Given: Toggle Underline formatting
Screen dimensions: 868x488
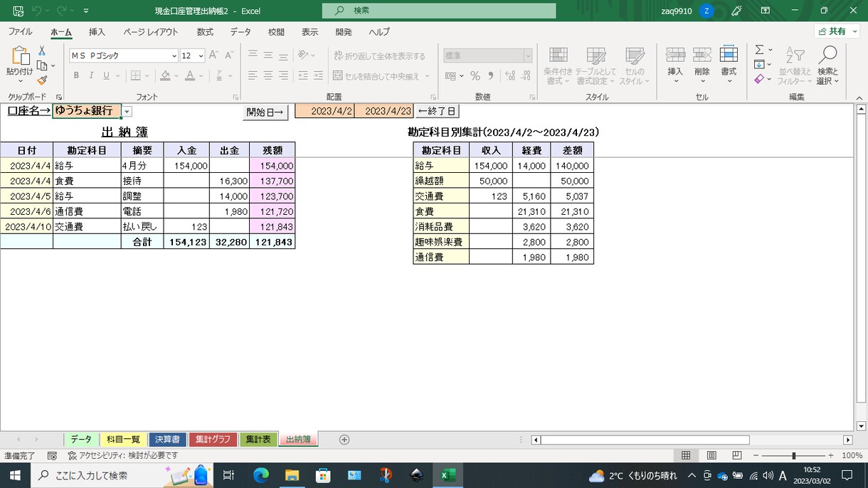Looking at the screenshot, I should point(107,76).
